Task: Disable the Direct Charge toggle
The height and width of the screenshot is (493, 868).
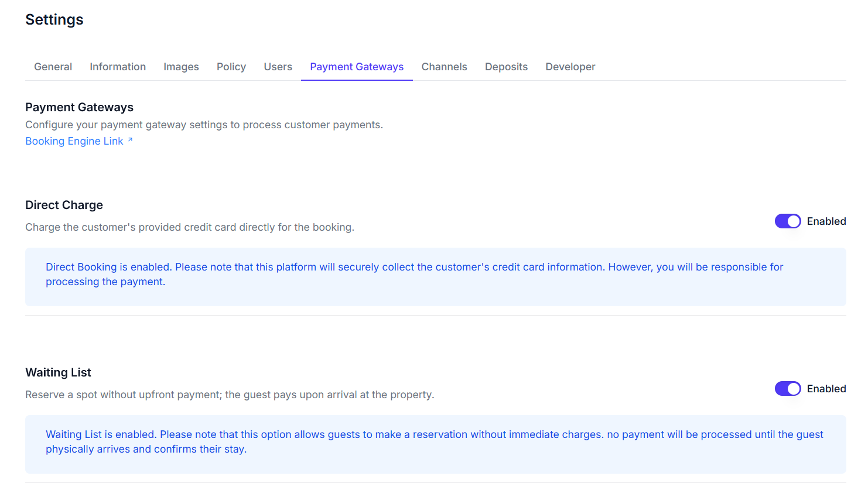Action: 787,221
